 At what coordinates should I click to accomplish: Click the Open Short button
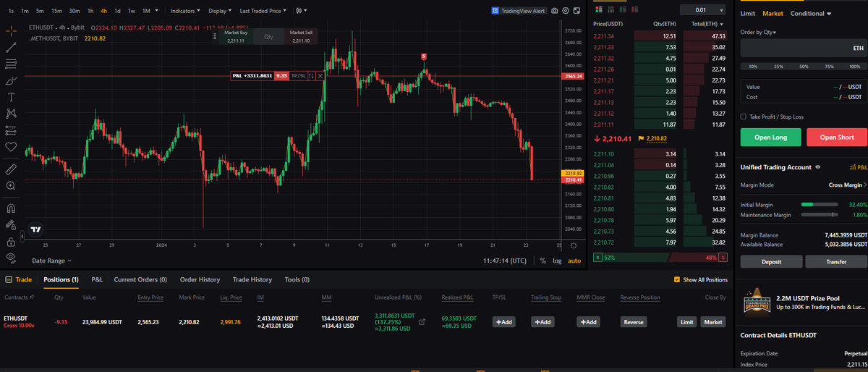837,137
